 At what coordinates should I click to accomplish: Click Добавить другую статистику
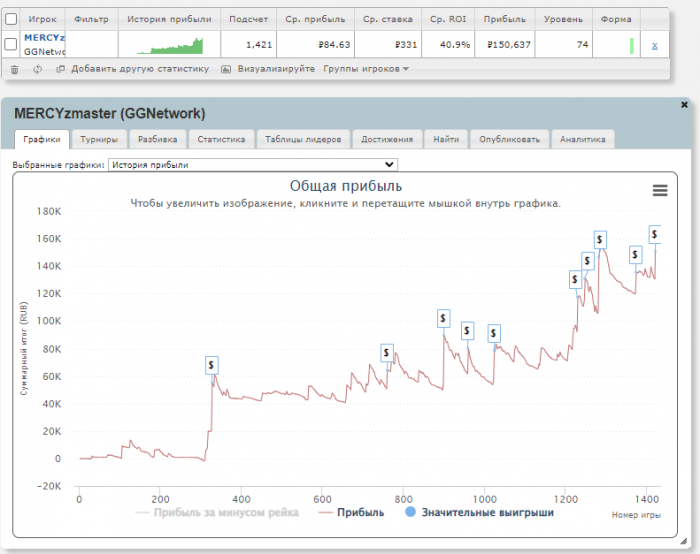point(140,69)
